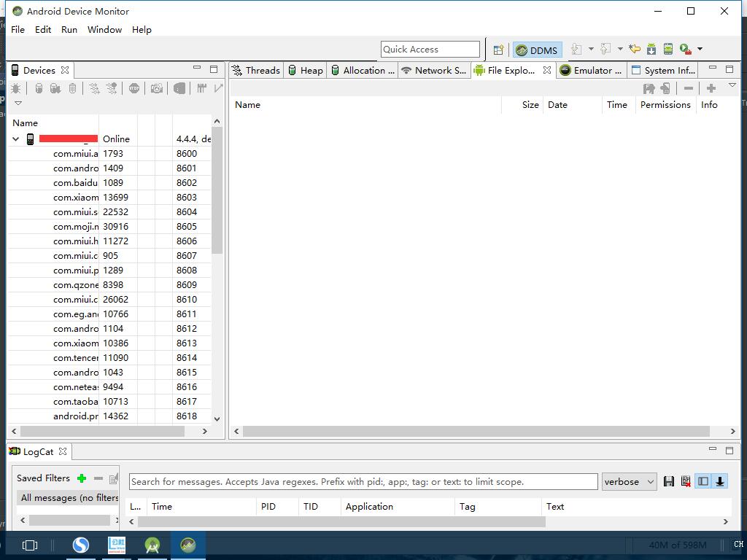Add a new LogCat filter with green plus

(x=82, y=478)
